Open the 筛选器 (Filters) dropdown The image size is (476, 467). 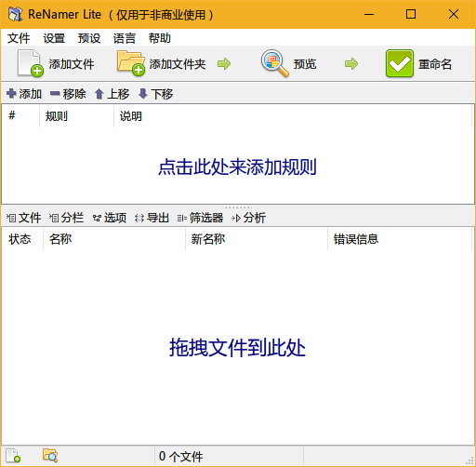pyautogui.click(x=200, y=218)
